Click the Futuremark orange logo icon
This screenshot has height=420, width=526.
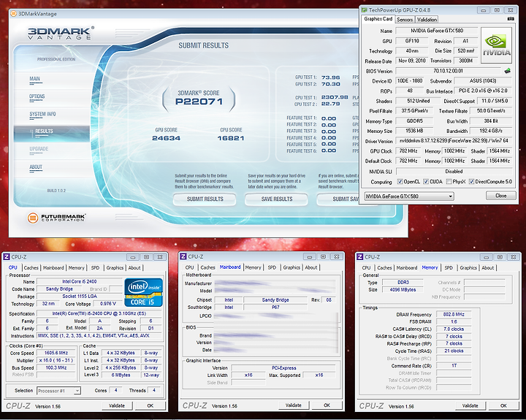click(33, 218)
